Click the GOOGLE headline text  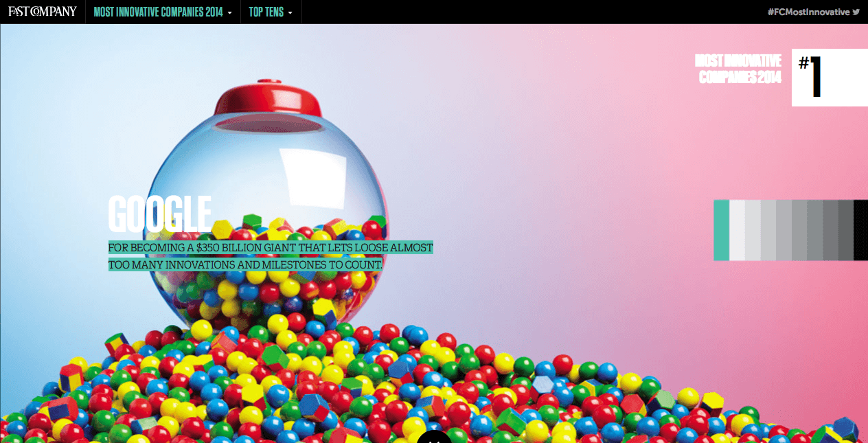(159, 214)
